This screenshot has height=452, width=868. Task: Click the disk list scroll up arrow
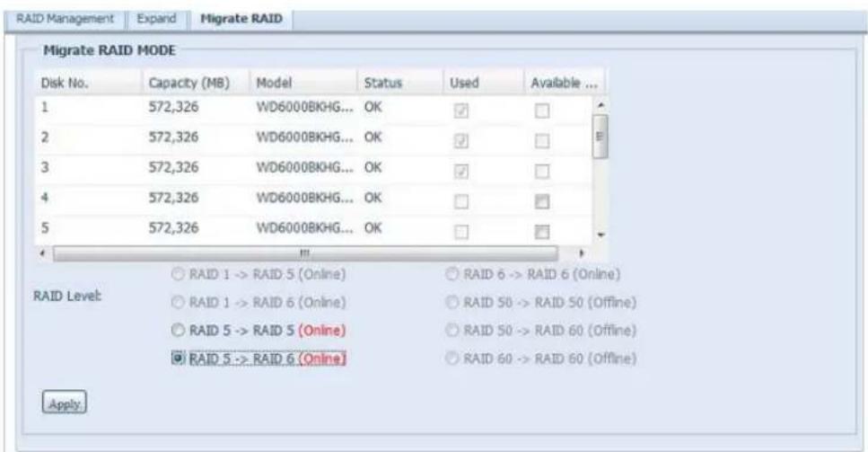pyautogui.click(x=601, y=105)
